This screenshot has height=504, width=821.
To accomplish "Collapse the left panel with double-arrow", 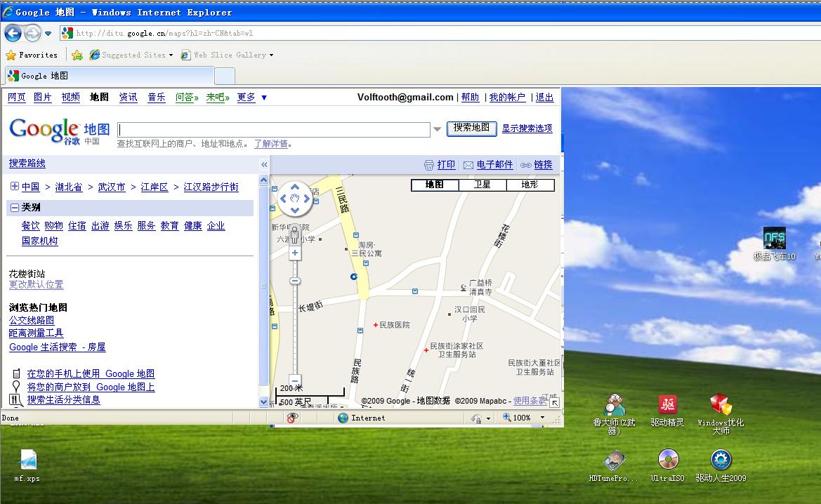I will [264, 164].
